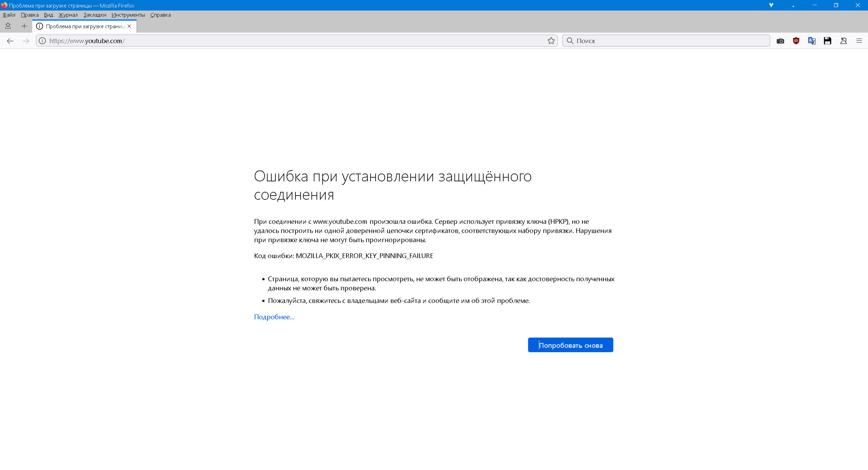Open site information icon in address bar

[42, 41]
